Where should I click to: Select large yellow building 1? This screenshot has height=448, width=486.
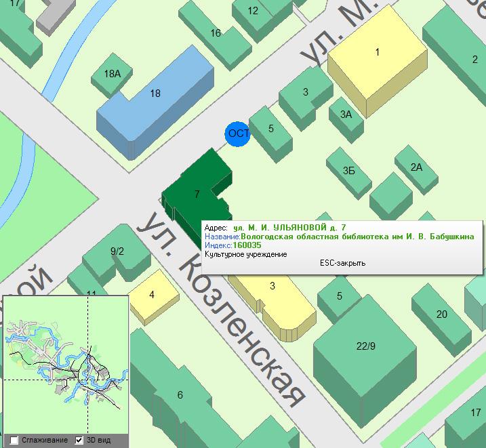tap(377, 52)
